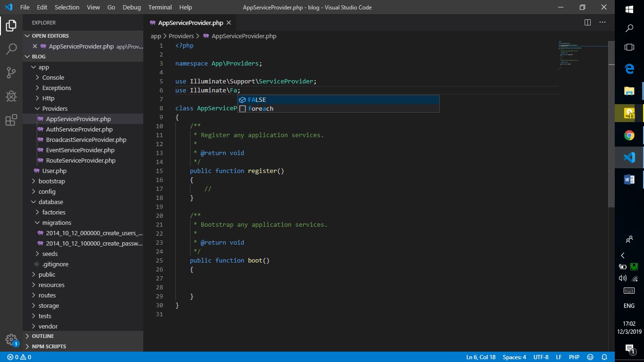Collapse the Providers folder

point(55,108)
